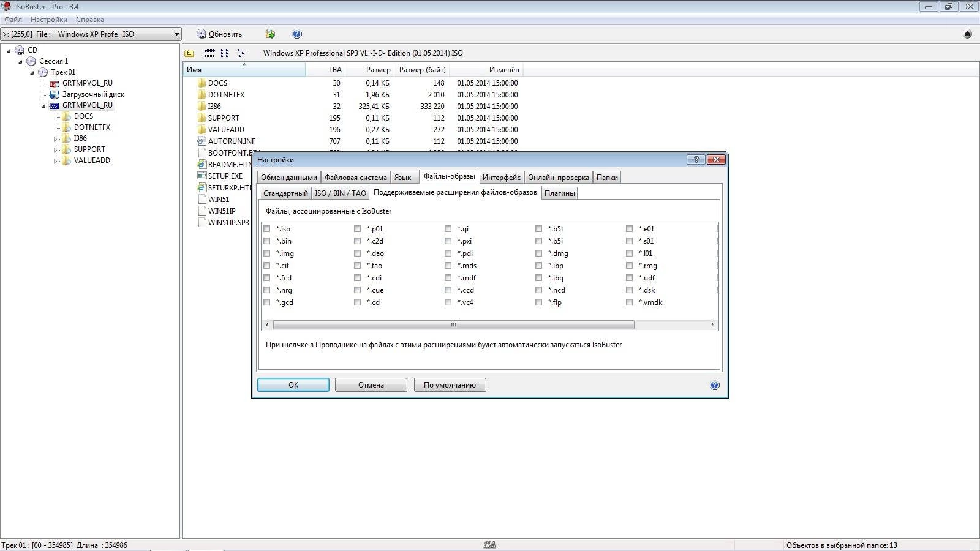
Task: Collapse the Сессия 1 node
Action: 20,61
